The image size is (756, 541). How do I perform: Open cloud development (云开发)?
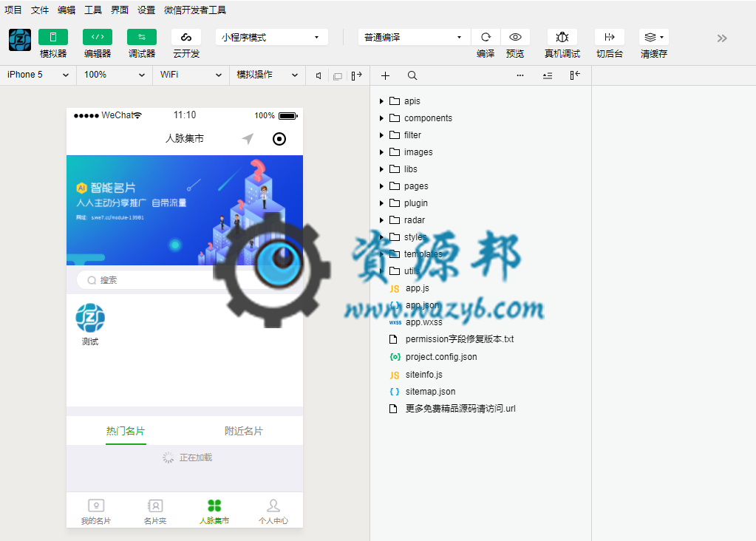tap(186, 37)
